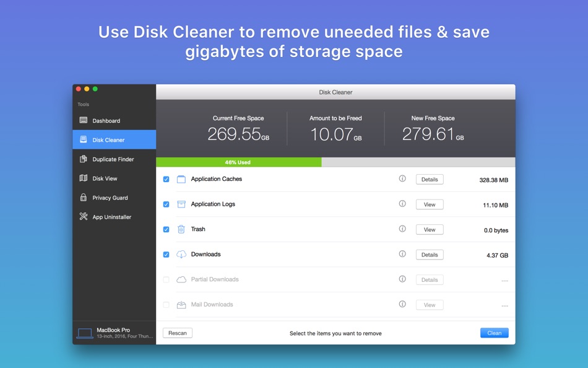Click the Application Caches folder icon
Screen dimensions: 588x368
click(181, 179)
